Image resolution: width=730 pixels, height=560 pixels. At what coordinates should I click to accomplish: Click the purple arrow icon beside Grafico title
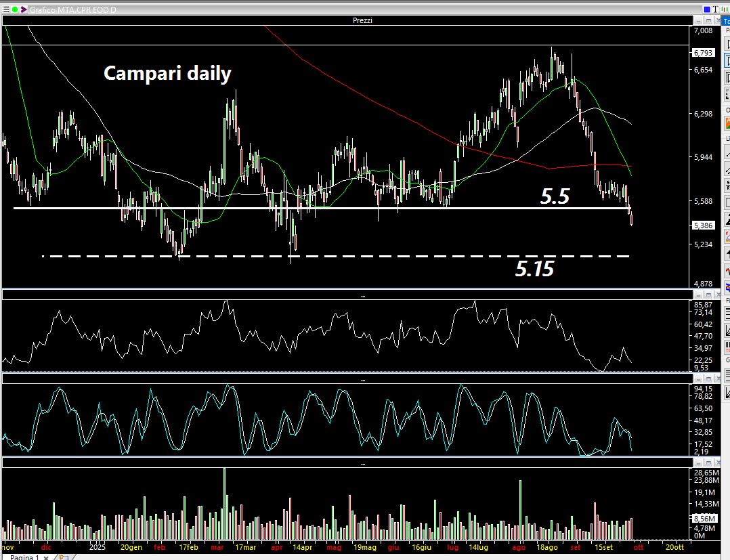click(x=24, y=9)
